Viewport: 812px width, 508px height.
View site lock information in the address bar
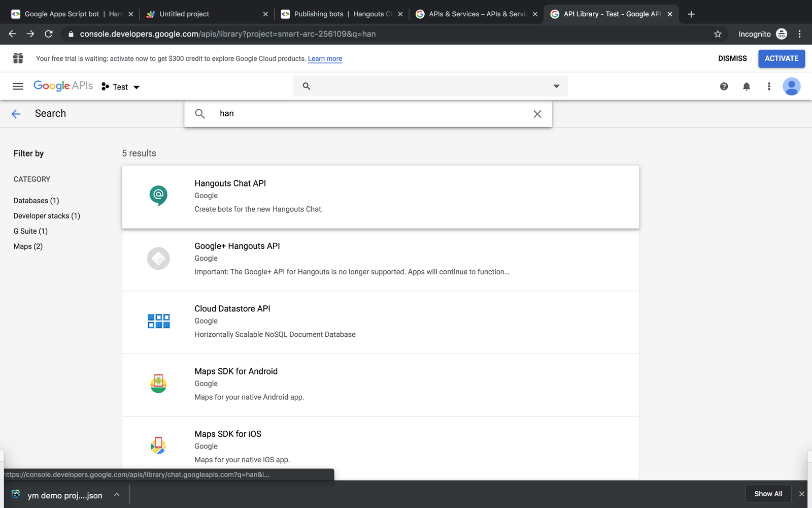(x=71, y=34)
